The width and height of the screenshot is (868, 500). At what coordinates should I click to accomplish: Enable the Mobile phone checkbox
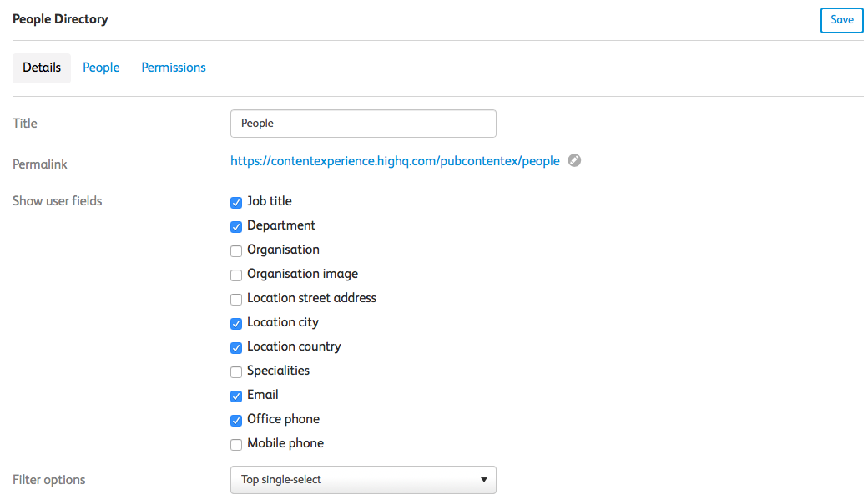(x=236, y=445)
